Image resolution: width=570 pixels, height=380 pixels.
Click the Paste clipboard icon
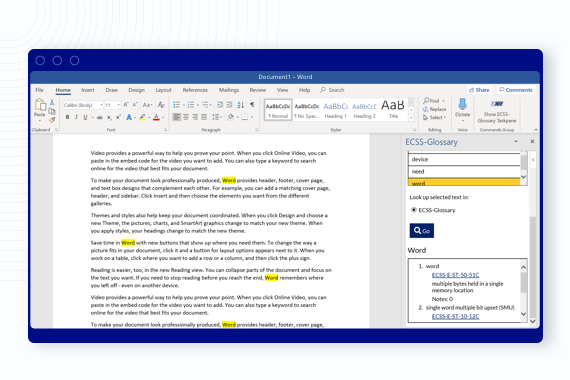(40, 105)
